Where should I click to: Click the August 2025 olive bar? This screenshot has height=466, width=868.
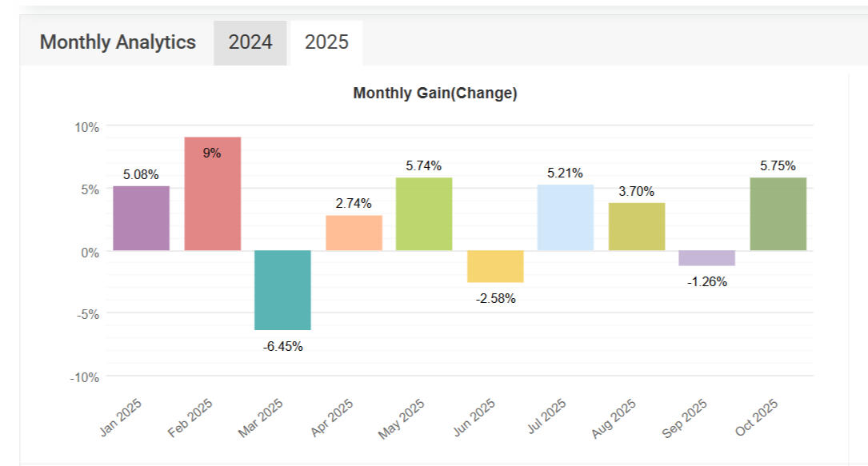click(637, 227)
